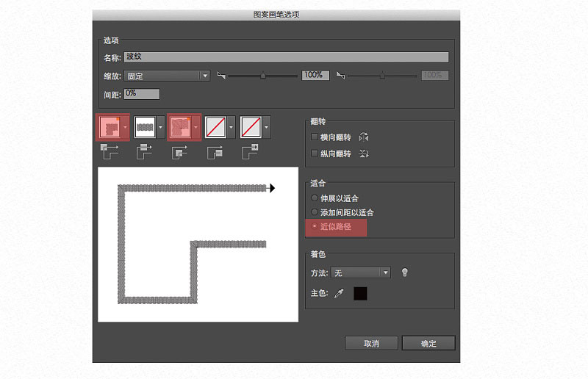
Task: Click the black 主色 color swatch
Action: [x=360, y=294]
